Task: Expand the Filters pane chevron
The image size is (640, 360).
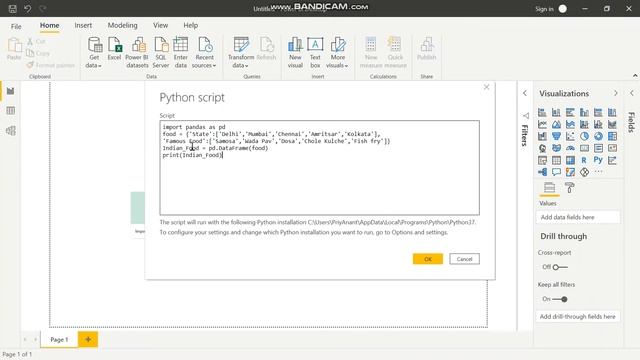Action: [525, 93]
